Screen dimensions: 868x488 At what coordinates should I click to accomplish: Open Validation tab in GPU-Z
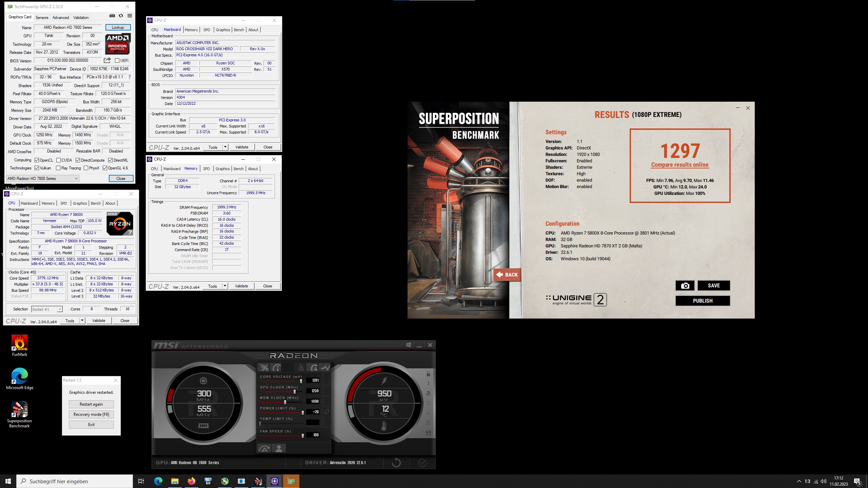tap(81, 17)
